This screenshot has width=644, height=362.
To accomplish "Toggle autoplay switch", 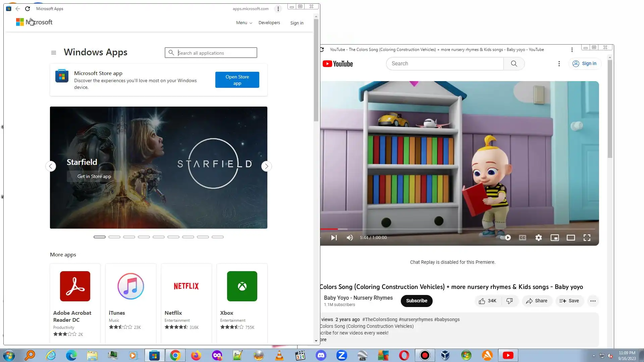I will (x=505, y=238).
